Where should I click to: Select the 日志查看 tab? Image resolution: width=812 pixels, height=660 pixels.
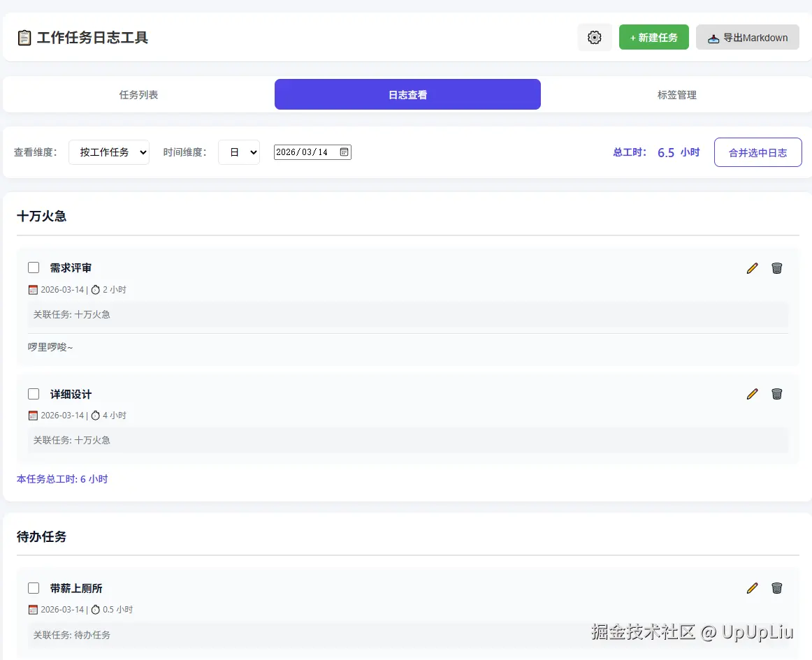(x=407, y=95)
